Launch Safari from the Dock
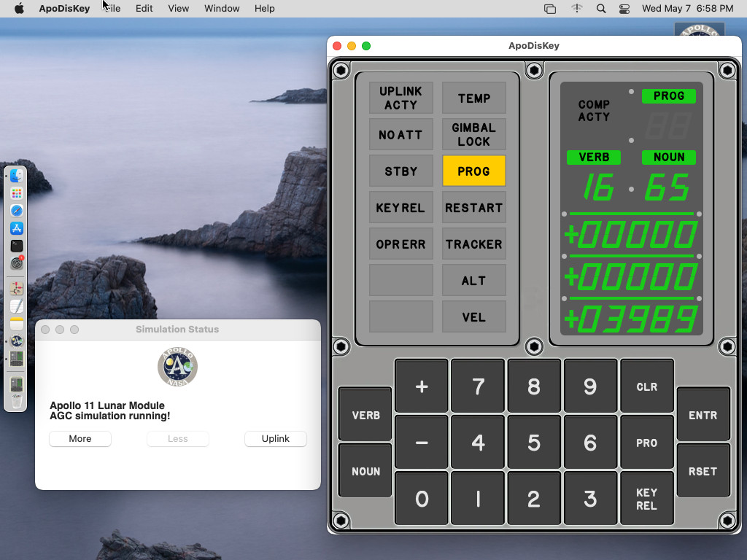747x560 pixels. (17, 211)
